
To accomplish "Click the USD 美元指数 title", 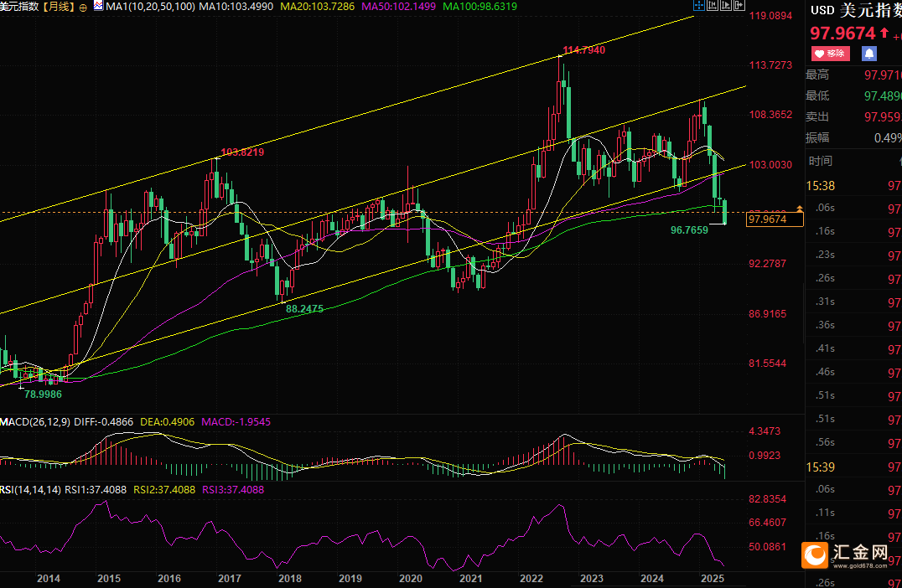I will (856, 10).
